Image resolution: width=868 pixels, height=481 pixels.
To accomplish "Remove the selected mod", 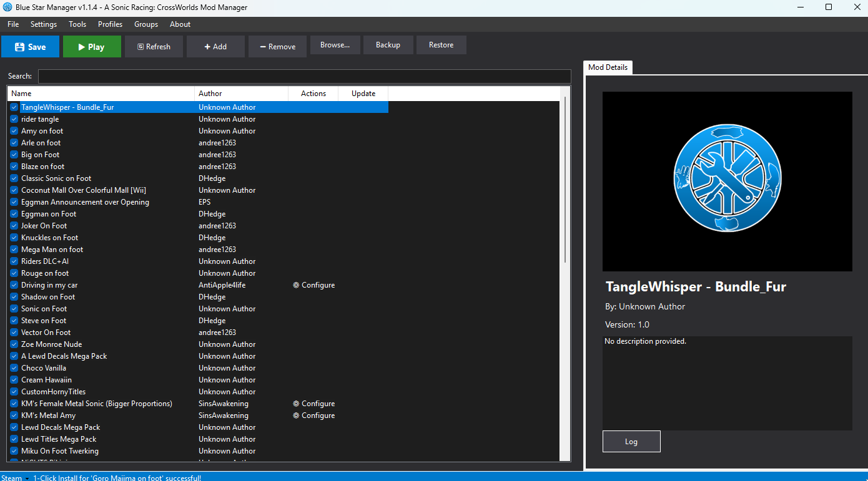I will 277,47.
